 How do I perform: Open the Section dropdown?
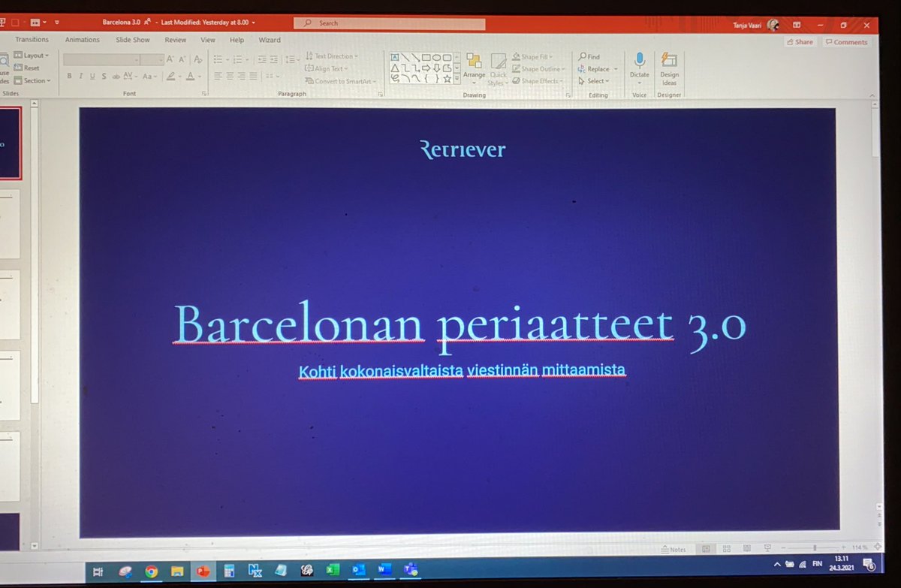pyautogui.click(x=32, y=80)
